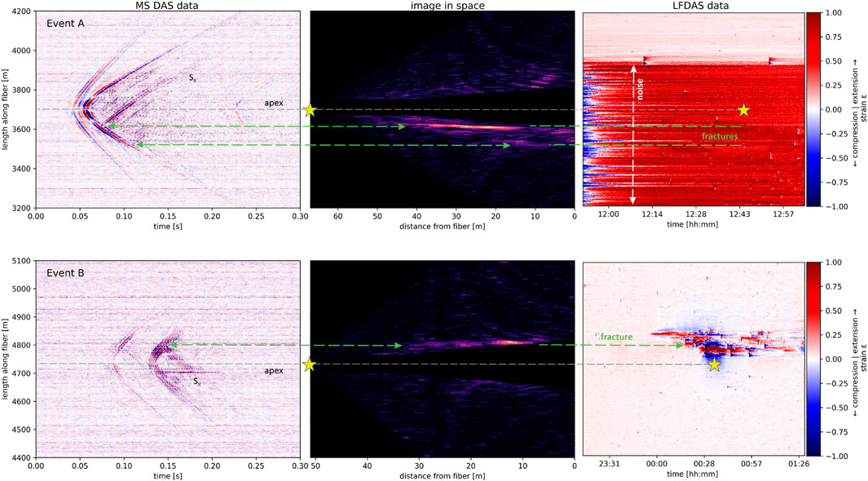Click the green 'fracture' label in Event B
The image size is (868, 481).
click(616, 337)
